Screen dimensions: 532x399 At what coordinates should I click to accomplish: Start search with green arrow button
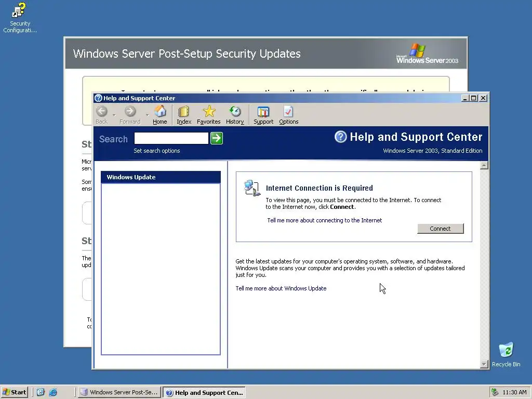click(x=217, y=138)
